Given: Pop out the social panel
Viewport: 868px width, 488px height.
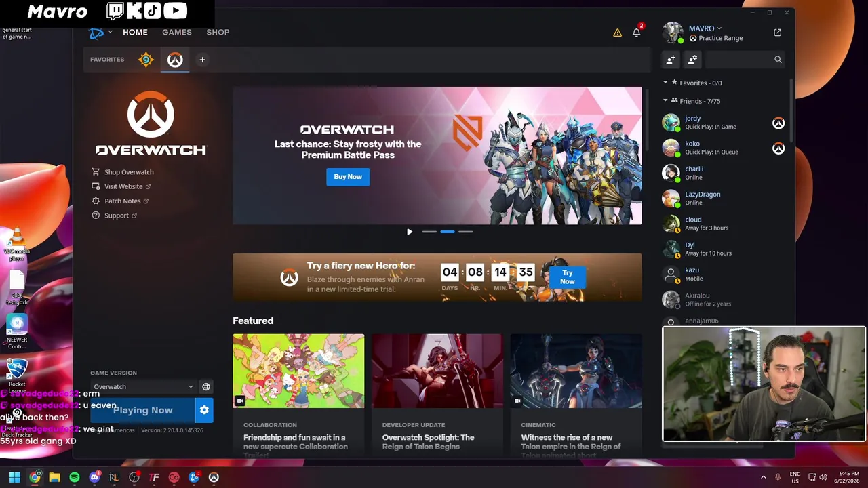Looking at the screenshot, I should coord(778,33).
